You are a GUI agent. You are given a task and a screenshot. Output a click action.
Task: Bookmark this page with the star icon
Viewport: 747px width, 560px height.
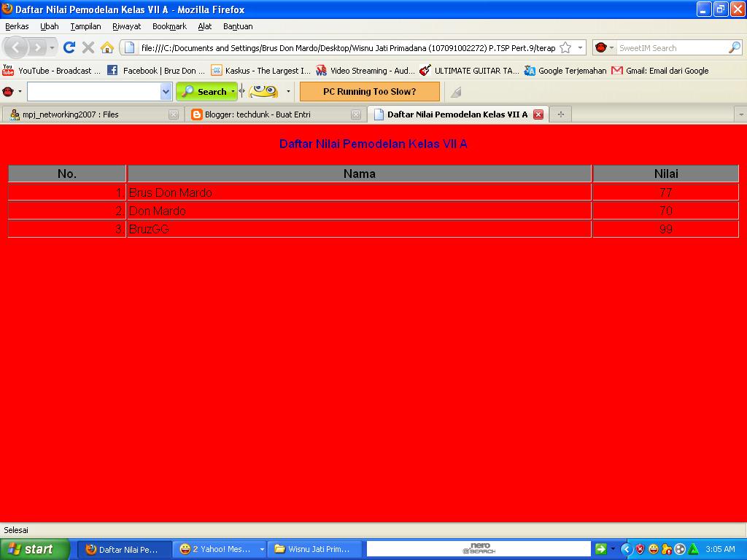tap(565, 47)
